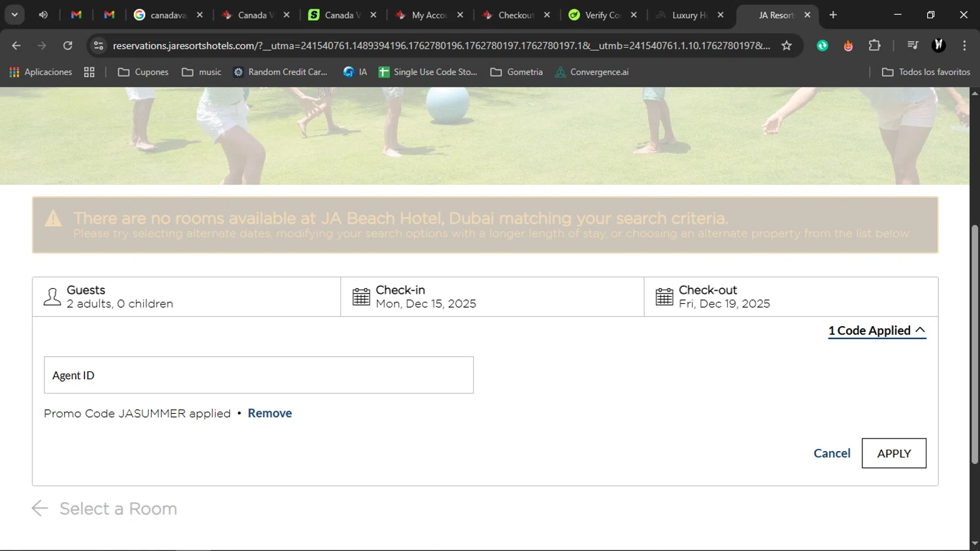This screenshot has width=980, height=551.
Task: Close the Luxury H tab
Action: tap(721, 14)
